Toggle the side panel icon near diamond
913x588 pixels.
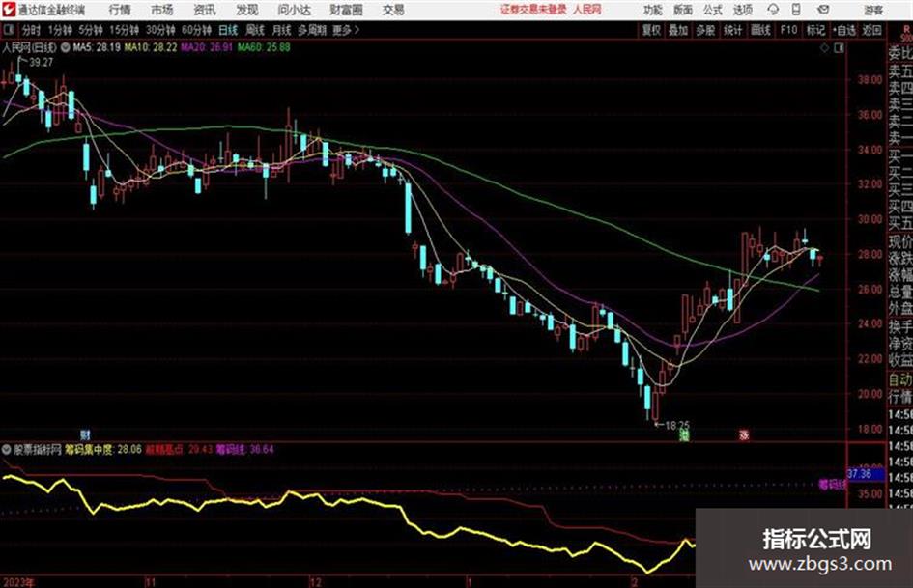point(839,48)
